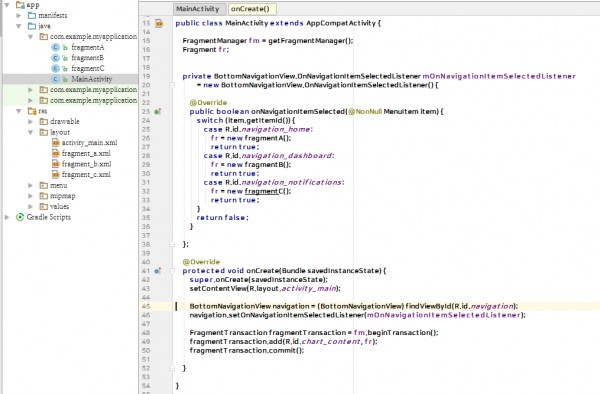This screenshot has width=600, height=394.
Task: Click the menu folder icon
Action: 44,185
